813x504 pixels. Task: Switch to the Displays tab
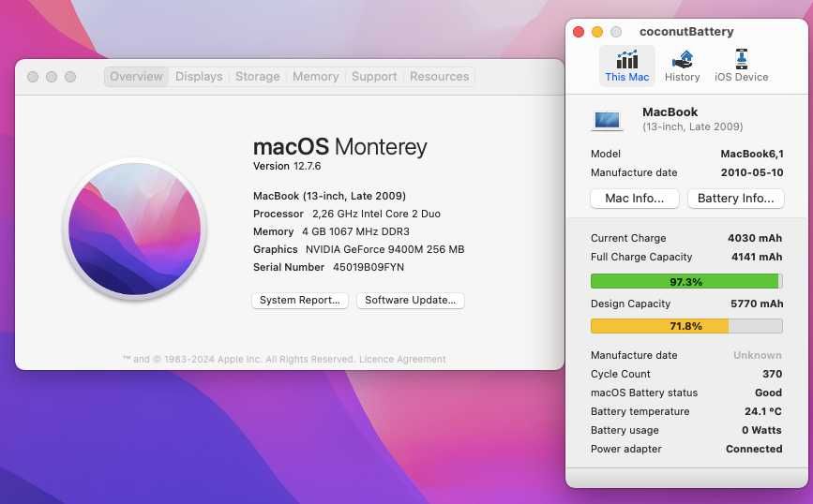[x=199, y=76]
